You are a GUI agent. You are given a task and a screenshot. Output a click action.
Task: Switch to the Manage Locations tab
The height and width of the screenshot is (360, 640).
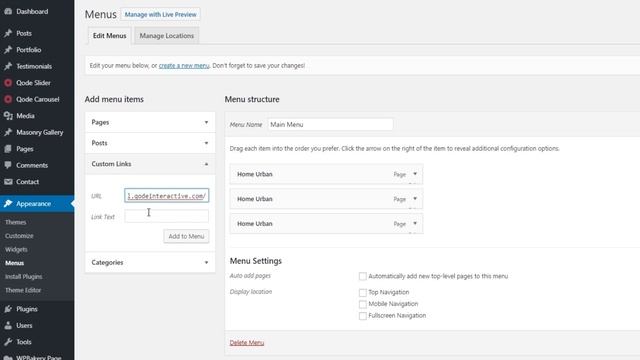(x=167, y=36)
